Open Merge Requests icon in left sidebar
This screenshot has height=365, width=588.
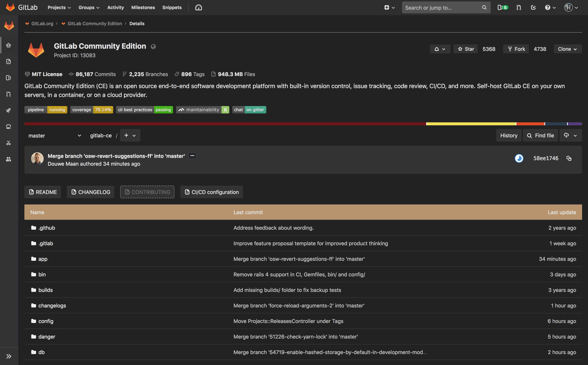(9, 94)
